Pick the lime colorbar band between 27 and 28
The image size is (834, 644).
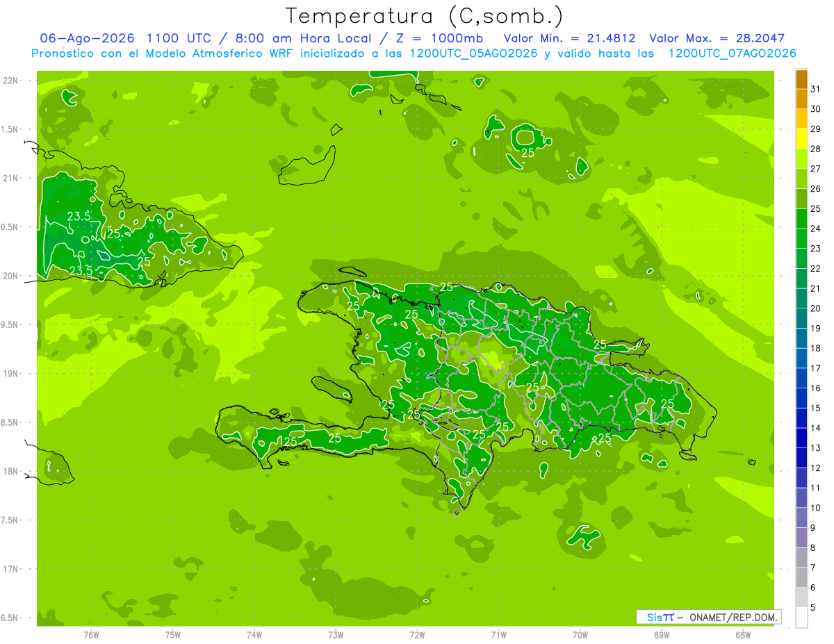point(801,159)
